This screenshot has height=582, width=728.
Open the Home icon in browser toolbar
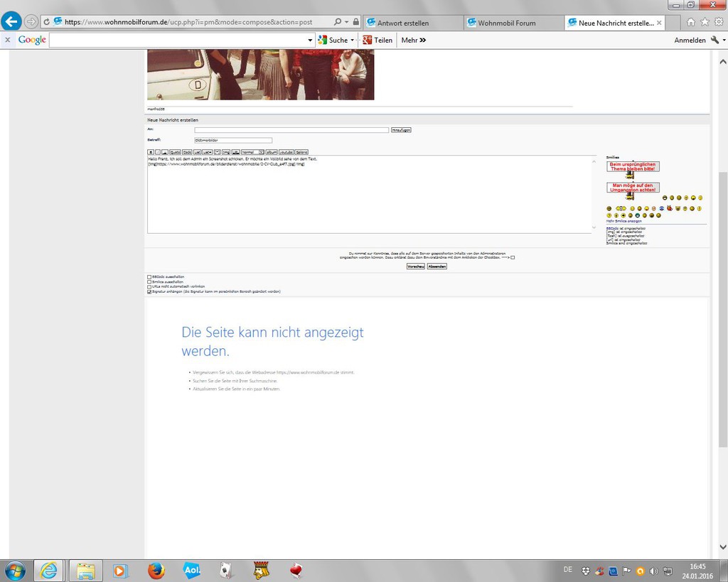(691, 22)
